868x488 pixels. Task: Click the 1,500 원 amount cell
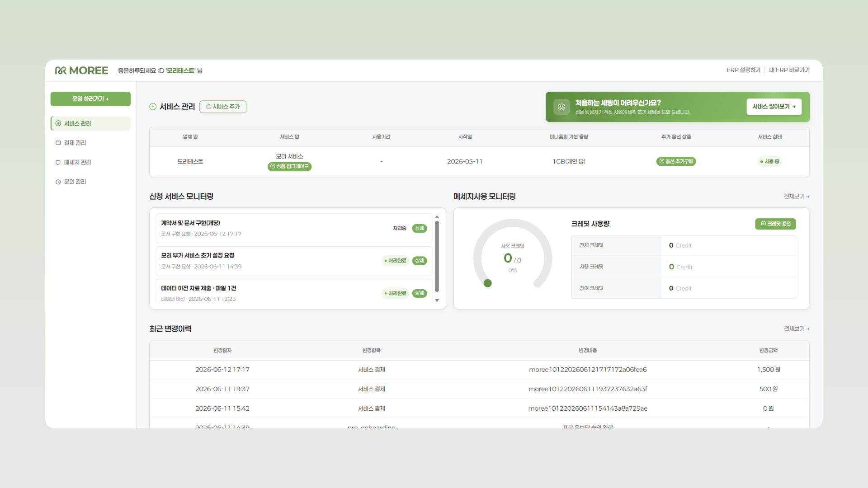(x=769, y=370)
